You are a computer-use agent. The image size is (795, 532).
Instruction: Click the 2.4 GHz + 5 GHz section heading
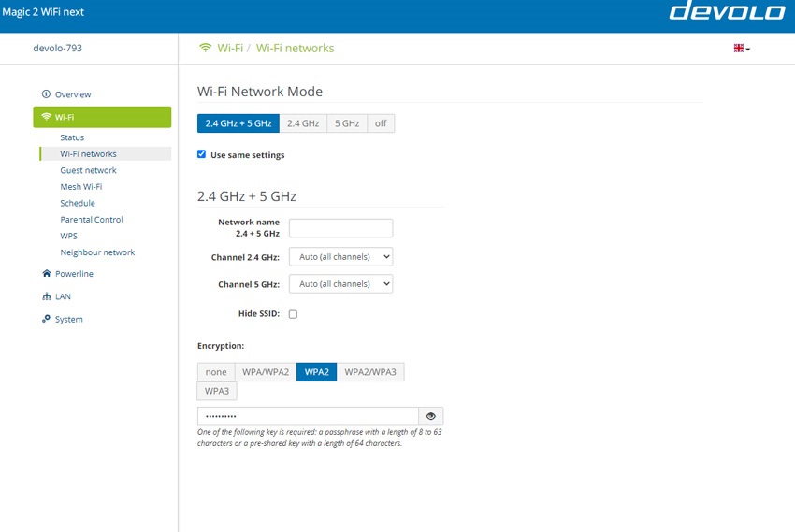(x=246, y=196)
